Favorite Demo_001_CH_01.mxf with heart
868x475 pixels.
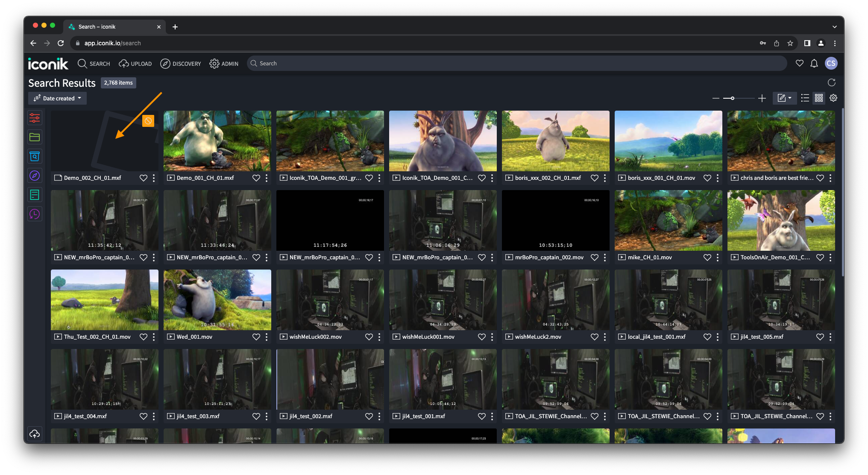[256, 178]
